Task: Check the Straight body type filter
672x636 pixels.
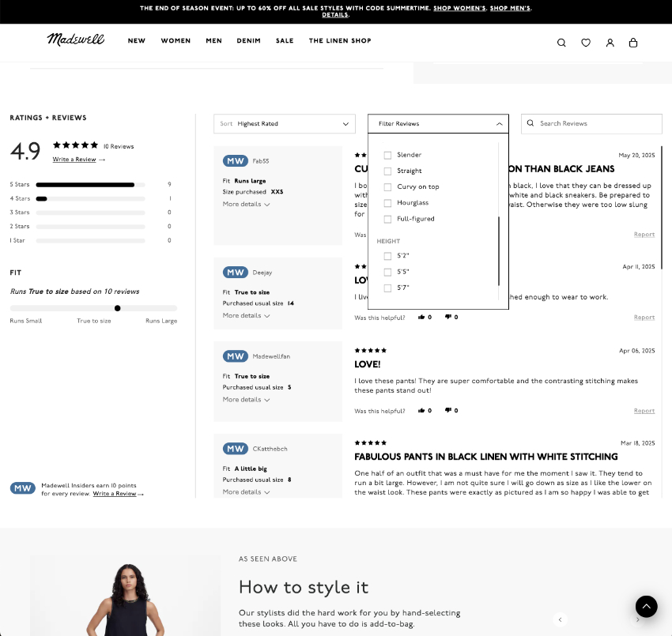Action: 387,171
